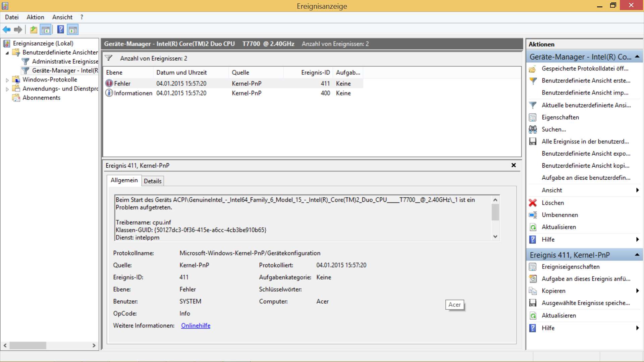Collapse the Geräte-Manager actions section
Viewport: 644px width, 362px height.
click(637, 57)
